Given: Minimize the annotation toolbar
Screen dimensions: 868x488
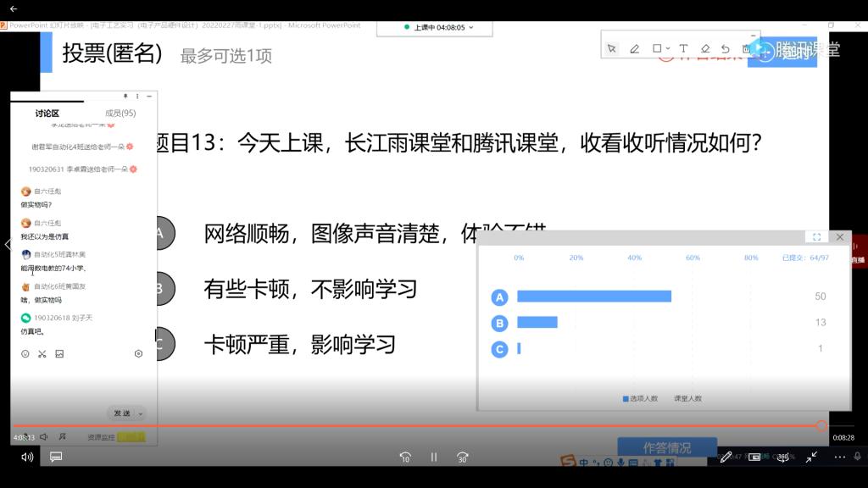Looking at the screenshot, I should [753, 35].
